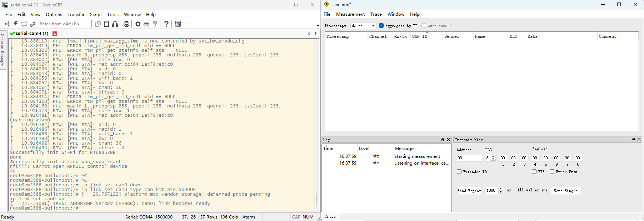644x221 pixels.
Task: Decrease the DLC spinner value
Action: (x=493, y=159)
